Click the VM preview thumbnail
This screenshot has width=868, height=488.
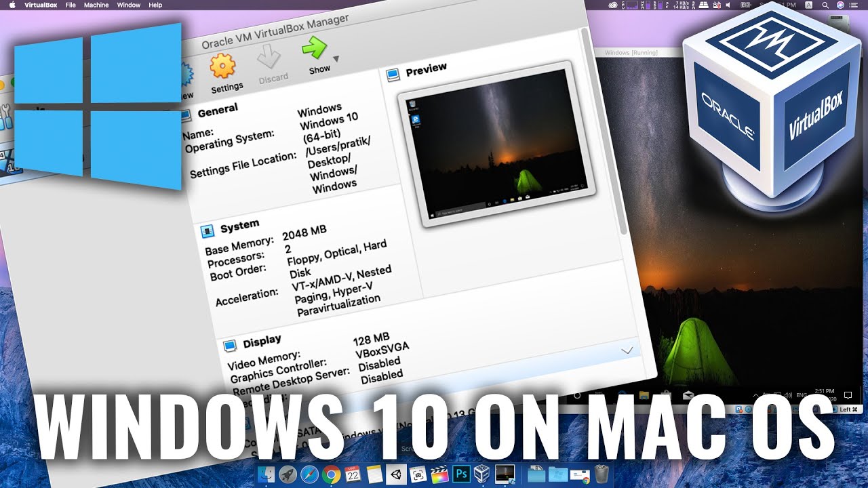[497, 142]
